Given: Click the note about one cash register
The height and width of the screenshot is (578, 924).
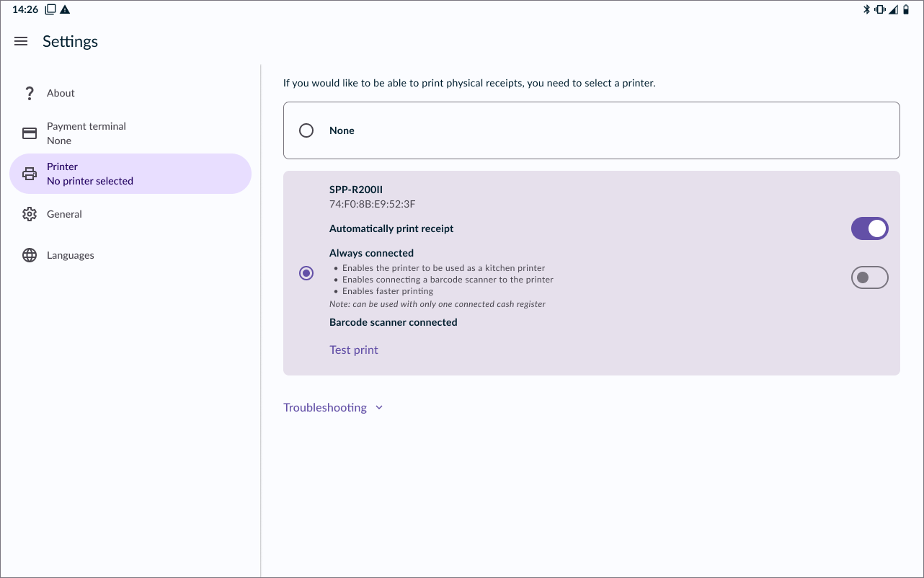Looking at the screenshot, I should (437, 304).
